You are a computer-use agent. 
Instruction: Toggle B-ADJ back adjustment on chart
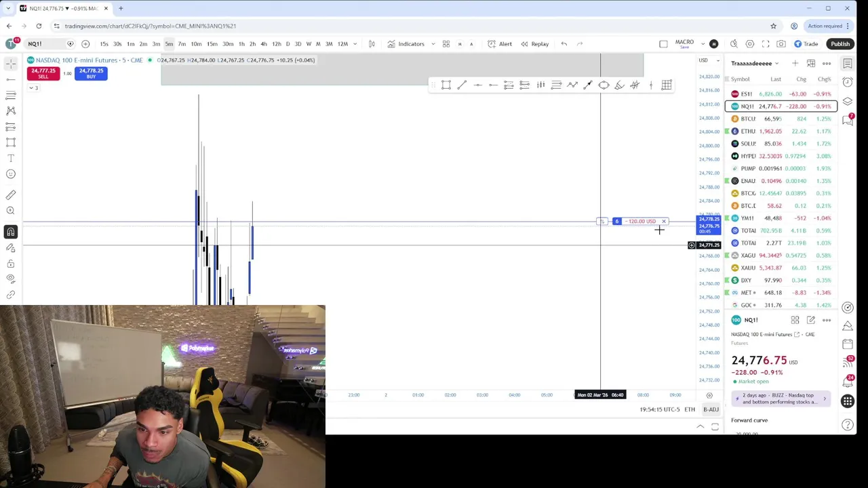[711, 409]
